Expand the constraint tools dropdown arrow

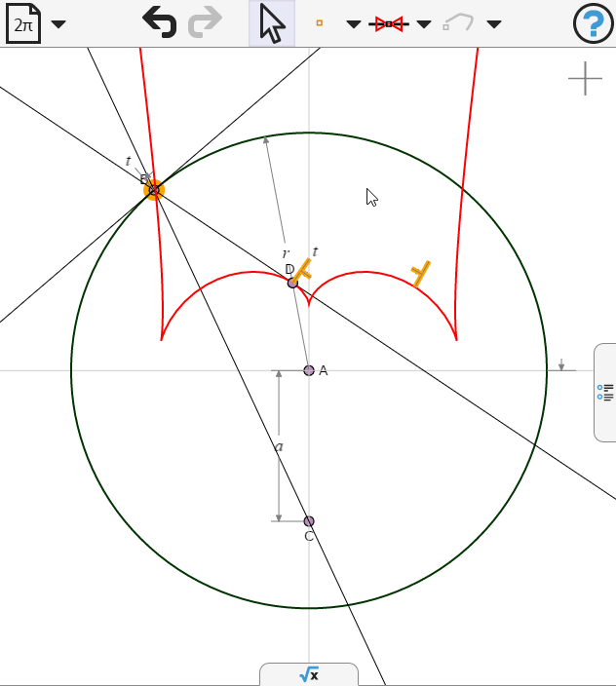pyautogui.click(x=423, y=24)
